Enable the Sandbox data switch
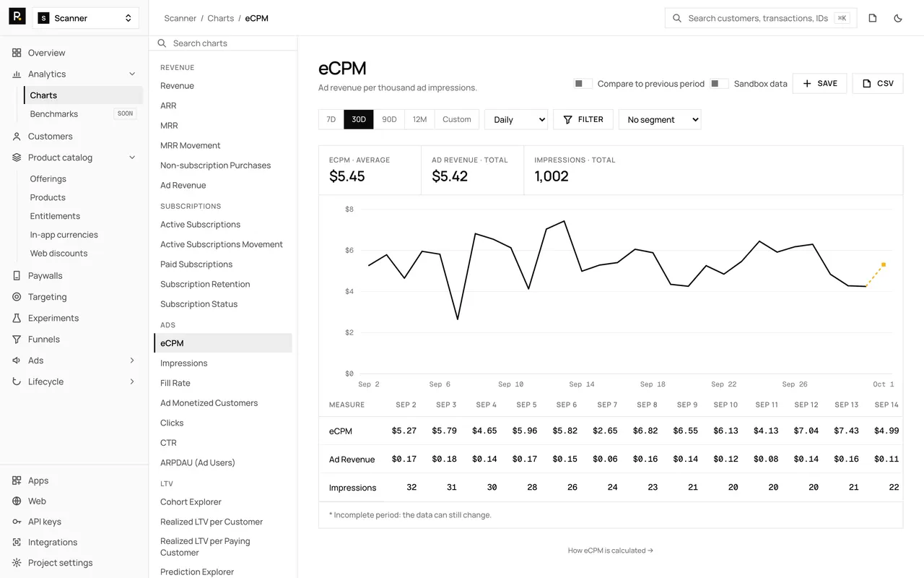Screen dimensions: 924x578 click(719, 84)
